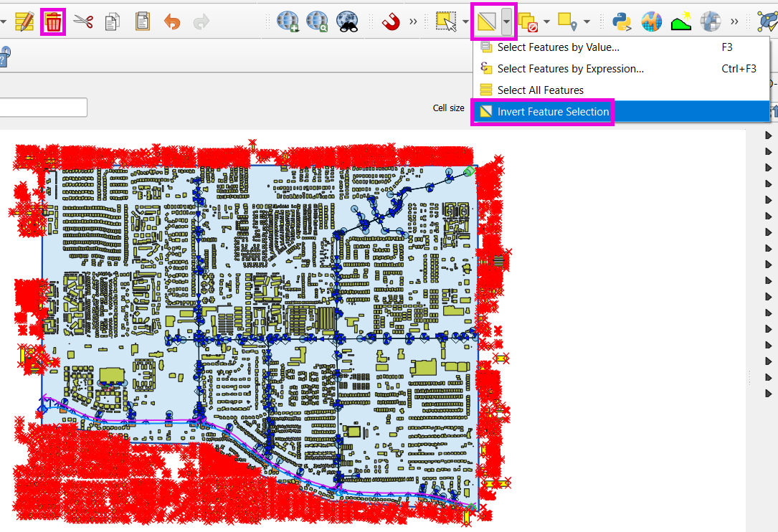Click the globe with green plus icon
This screenshot has height=532, width=778.
[288, 22]
